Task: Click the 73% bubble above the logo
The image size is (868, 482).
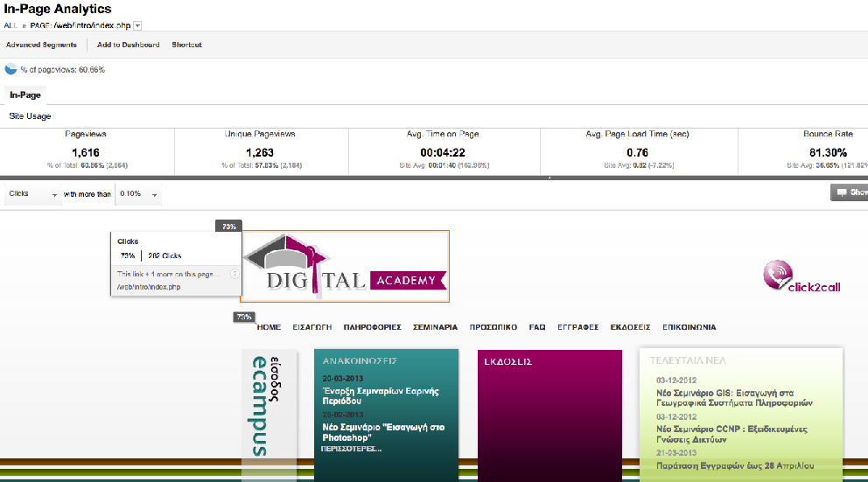Action: (x=228, y=227)
